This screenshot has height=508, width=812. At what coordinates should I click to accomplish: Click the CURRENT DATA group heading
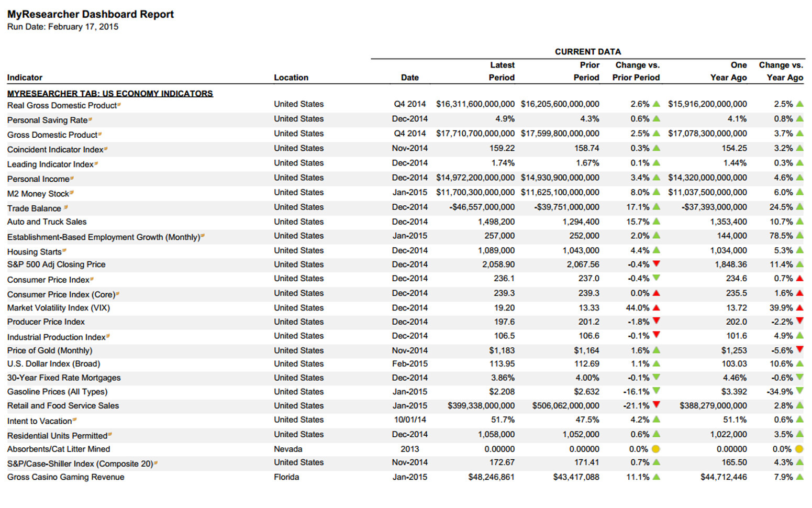588,52
